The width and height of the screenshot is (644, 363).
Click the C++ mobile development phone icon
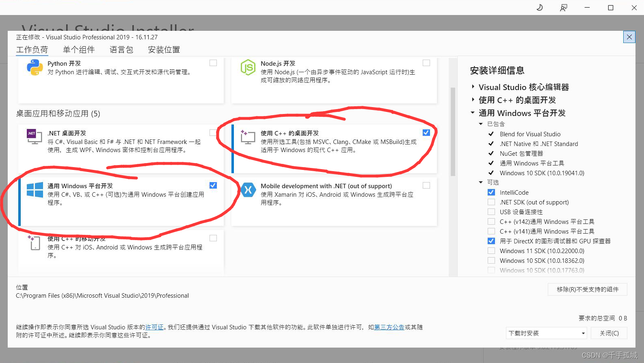tap(34, 243)
